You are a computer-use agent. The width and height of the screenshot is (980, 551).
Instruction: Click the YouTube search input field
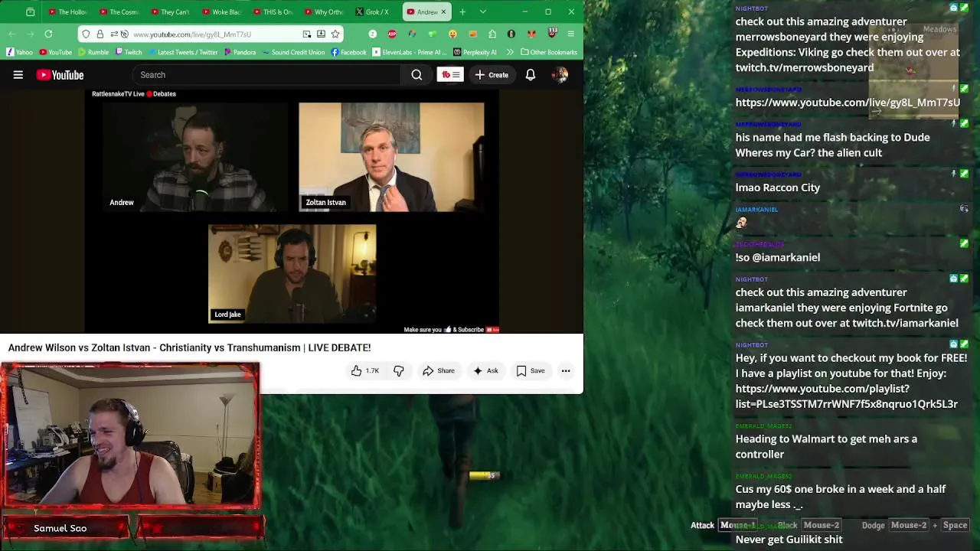[x=266, y=75]
